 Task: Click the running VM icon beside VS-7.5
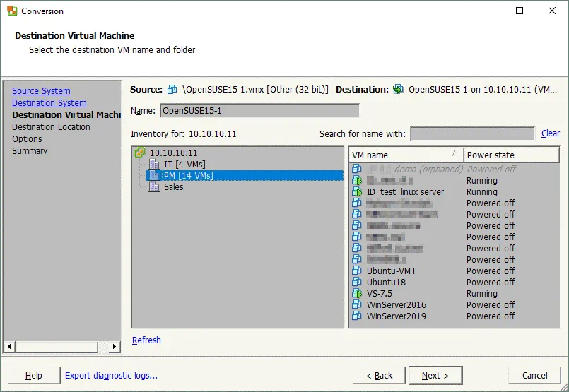[357, 294]
